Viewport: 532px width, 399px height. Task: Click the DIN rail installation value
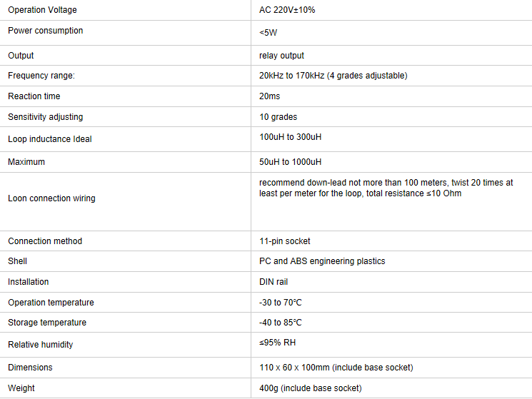[x=273, y=282]
